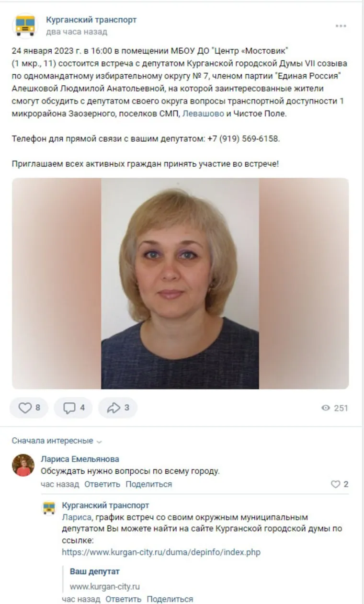Click the Курганский транспорт bus avatar on the post
Image resolution: width=364 pixels, height=604 pixels.
click(25, 25)
